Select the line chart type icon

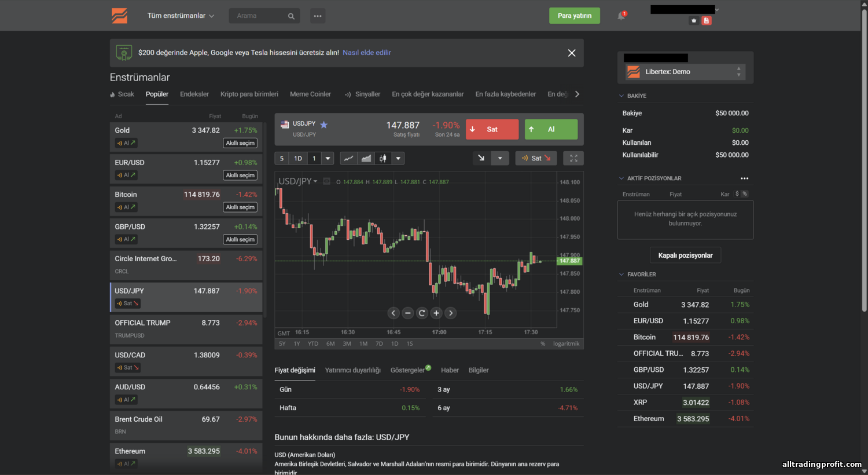[349, 158]
